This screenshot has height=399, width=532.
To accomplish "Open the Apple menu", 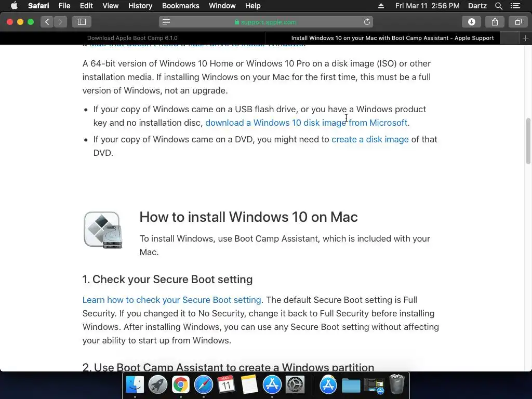I will click(x=14, y=6).
